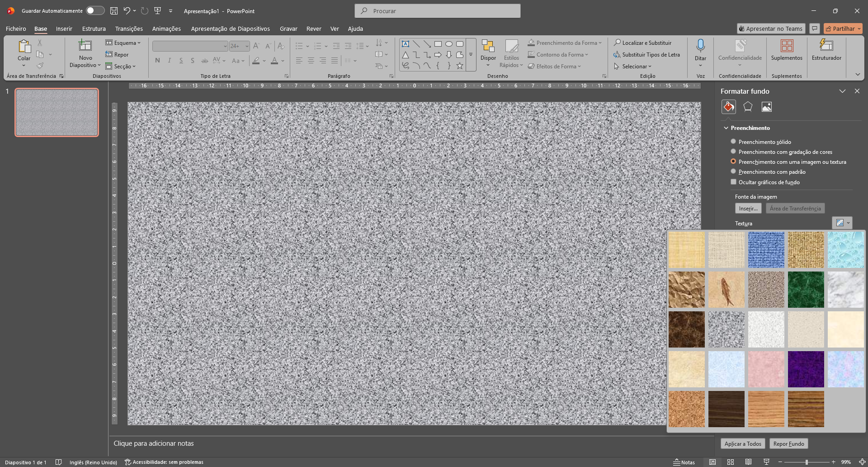868x467 pixels.
Task: Click the Inserir... image button
Action: click(748, 208)
